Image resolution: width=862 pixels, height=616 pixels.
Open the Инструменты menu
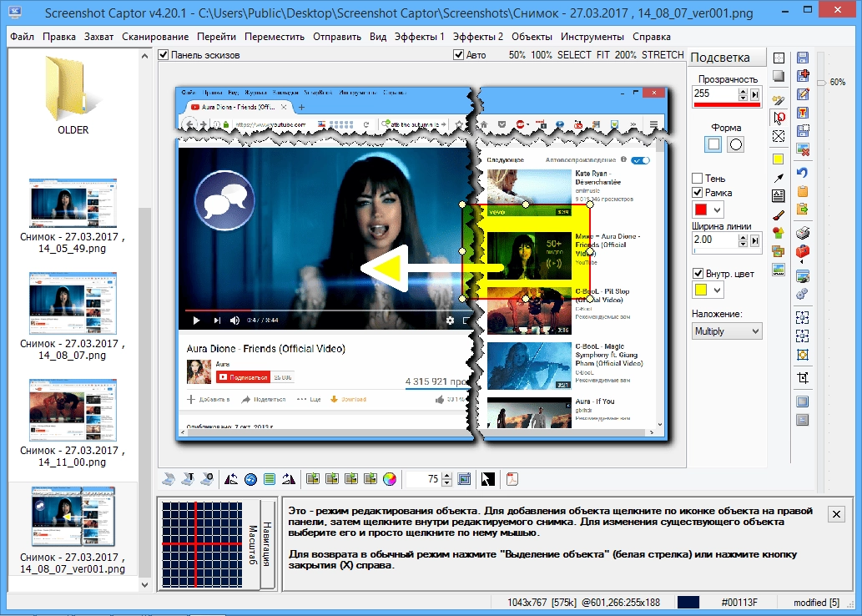point(592,37)
